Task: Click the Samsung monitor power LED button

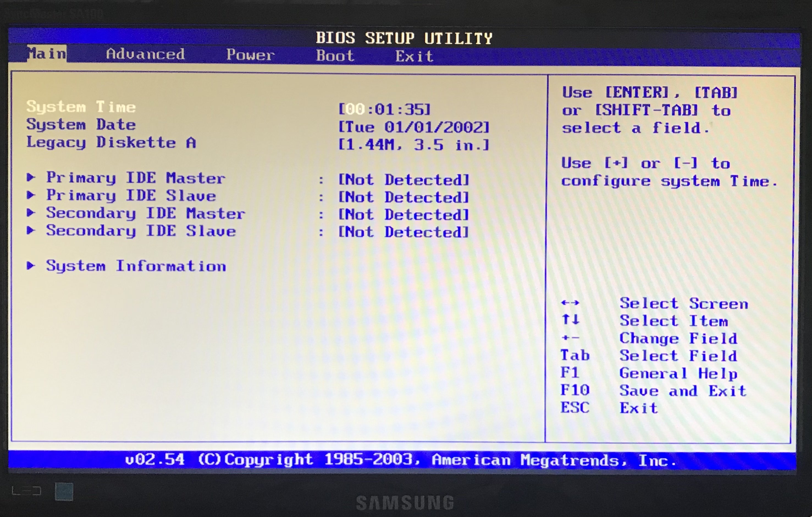Action: [64, 491]
